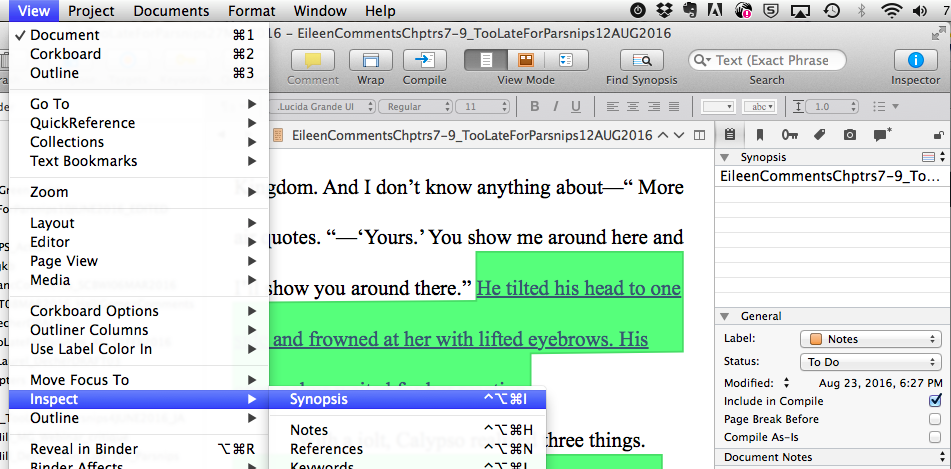951x469 pixels.
Task: Align text right in format bar
Action: pos(653,107)
